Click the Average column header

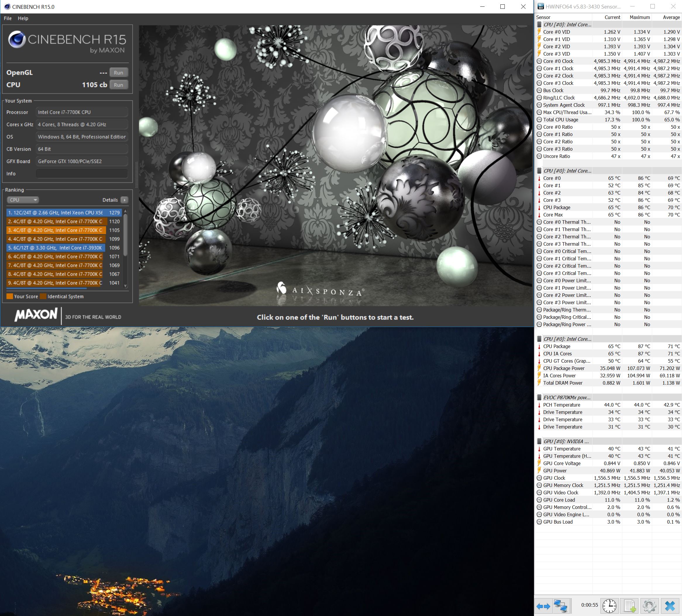pos(666,17)
